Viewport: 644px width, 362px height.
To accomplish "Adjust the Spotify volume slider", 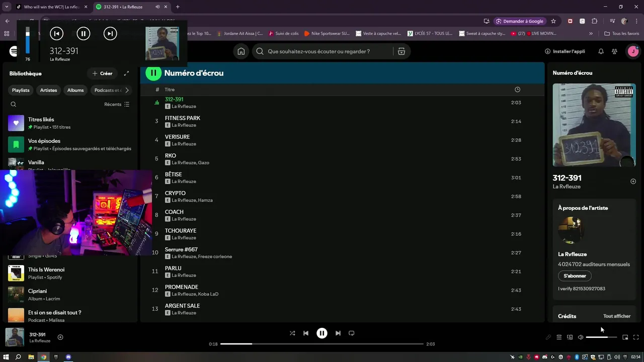I will (602, 337).
